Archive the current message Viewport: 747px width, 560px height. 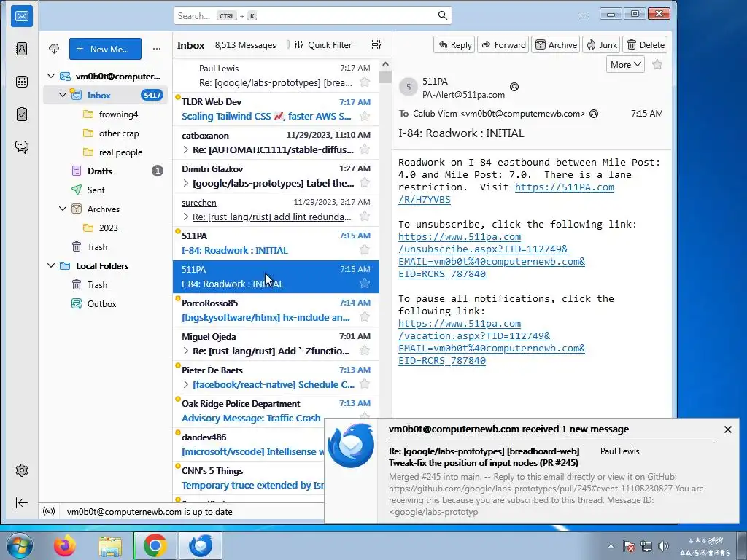(555, 44)
